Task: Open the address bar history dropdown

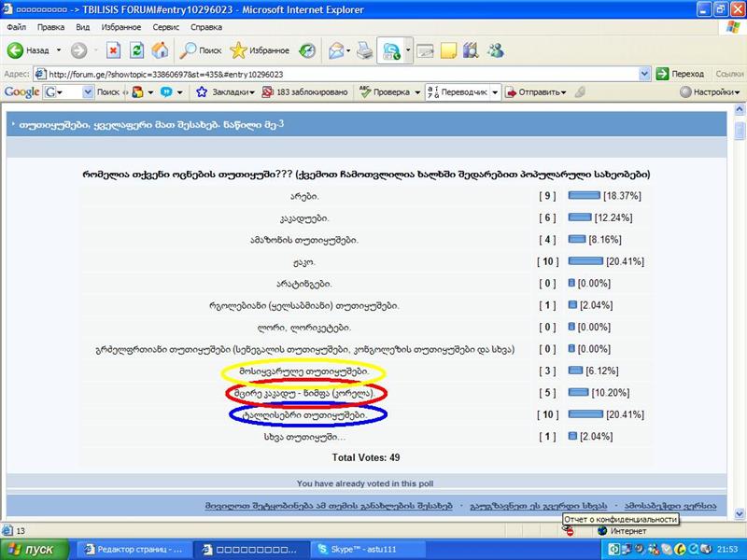Action: coord(646,72)
